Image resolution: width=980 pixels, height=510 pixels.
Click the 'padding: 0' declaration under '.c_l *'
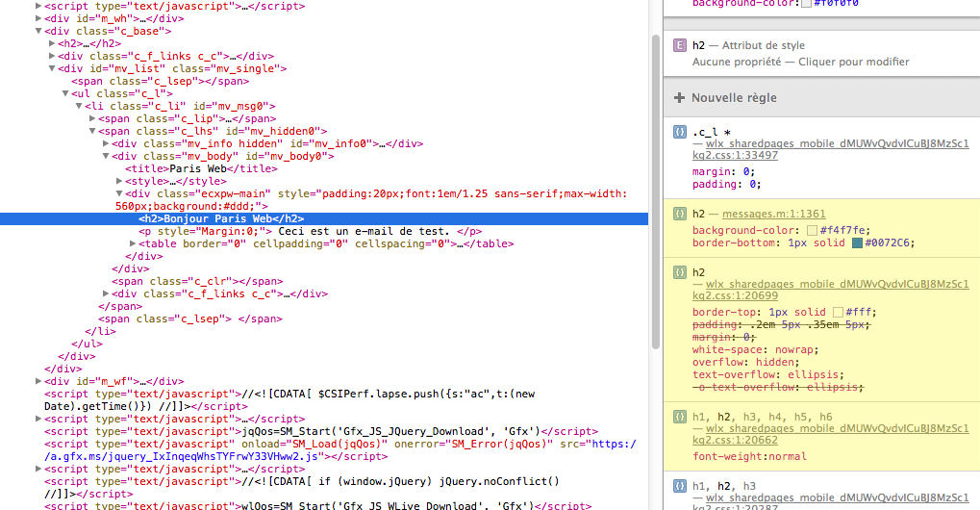click(x=727, y=184)
